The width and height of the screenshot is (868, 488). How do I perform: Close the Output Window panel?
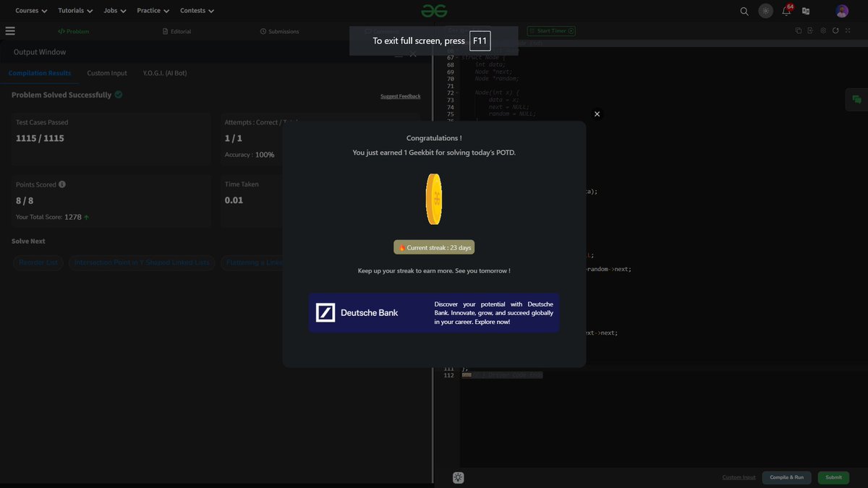coord(413,53)
